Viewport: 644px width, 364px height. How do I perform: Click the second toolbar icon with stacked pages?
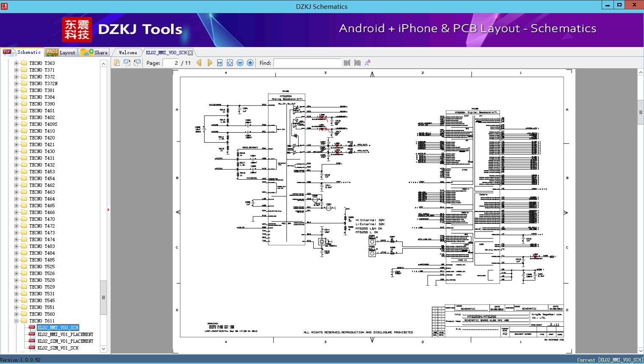[127, 63]
